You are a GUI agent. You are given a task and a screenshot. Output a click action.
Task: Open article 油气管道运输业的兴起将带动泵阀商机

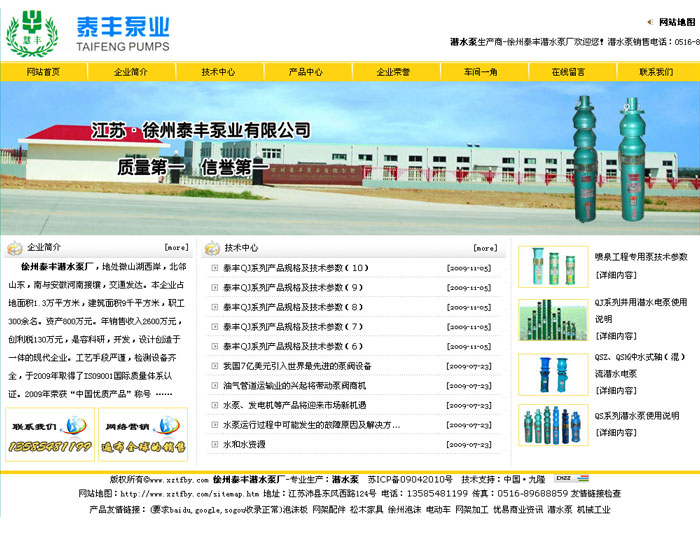[294, 386]
